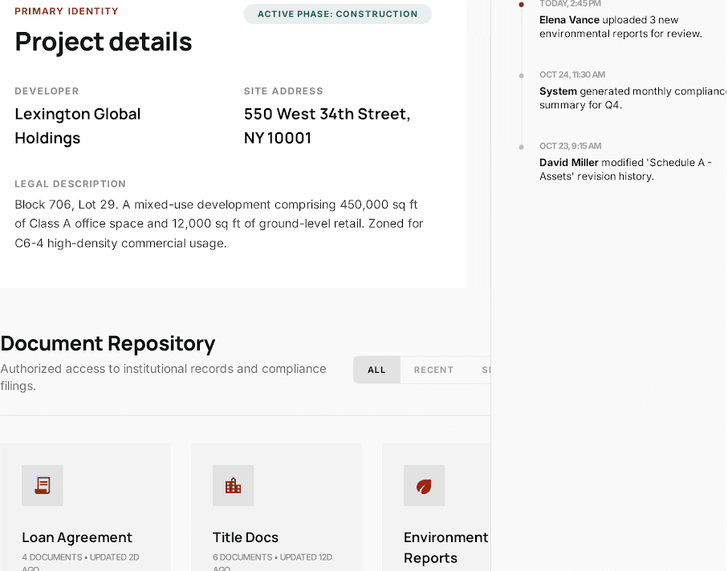Select the Oct 24 11:30 AM timeline marker
The height and width of the screenshot is (571, 728).
[x=522, y=75]
